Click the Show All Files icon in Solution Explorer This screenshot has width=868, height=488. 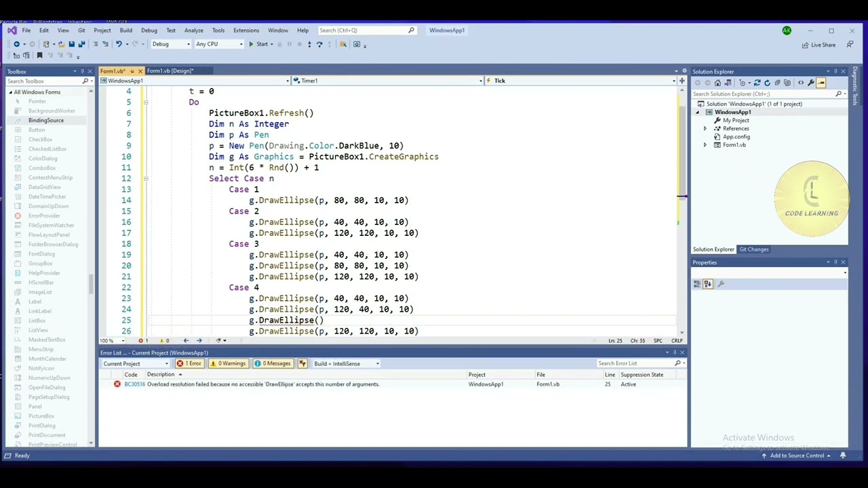point(787,83)
